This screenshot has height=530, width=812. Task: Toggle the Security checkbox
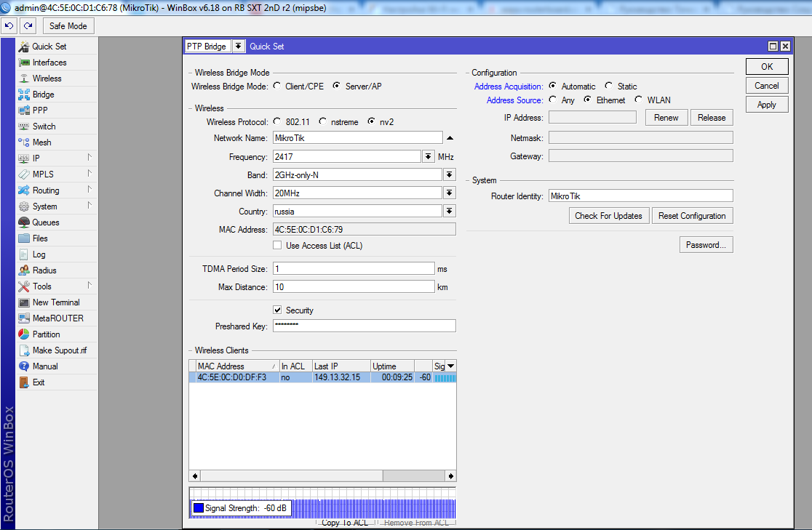point(277,310)
